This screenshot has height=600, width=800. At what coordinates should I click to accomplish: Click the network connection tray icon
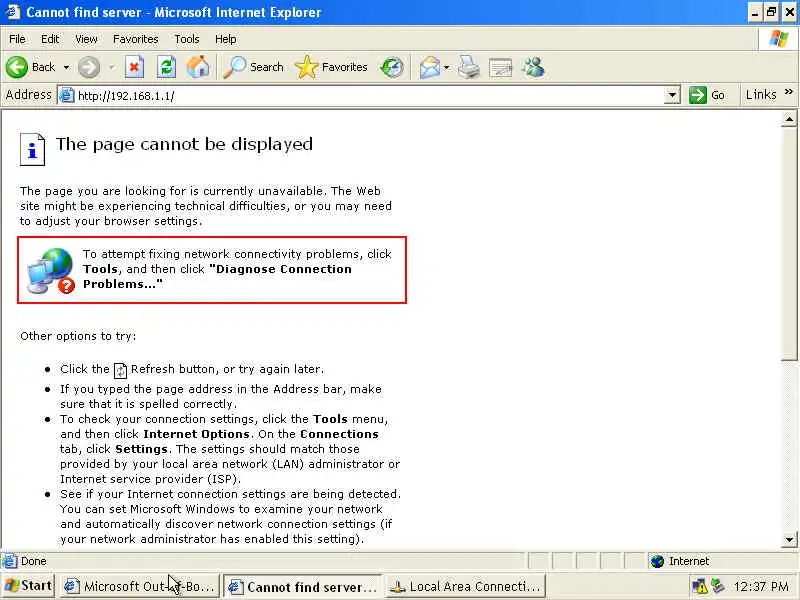[x=718, y=586]
